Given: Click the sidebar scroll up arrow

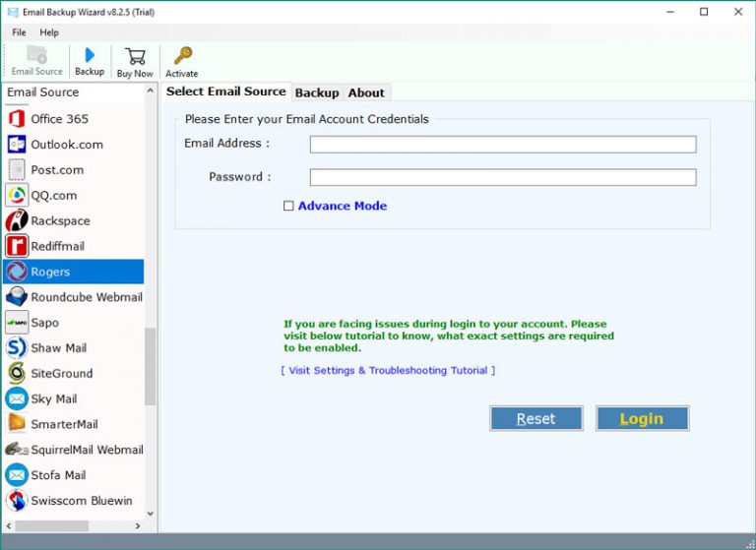Looking at the screenshot, I should point(151,92).
